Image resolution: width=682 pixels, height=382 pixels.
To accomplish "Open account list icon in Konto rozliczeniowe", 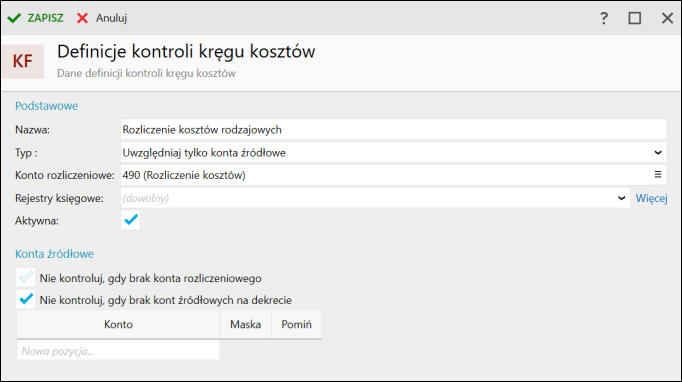I will point(658,174).
